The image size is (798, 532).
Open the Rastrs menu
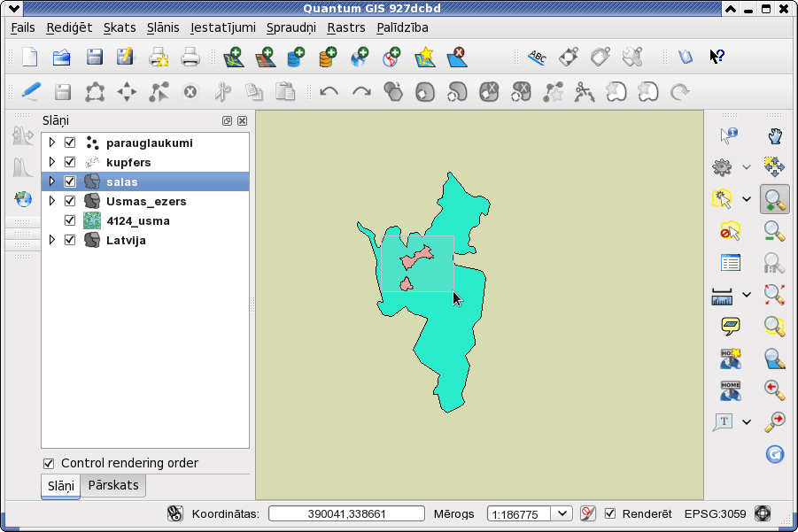346,27
